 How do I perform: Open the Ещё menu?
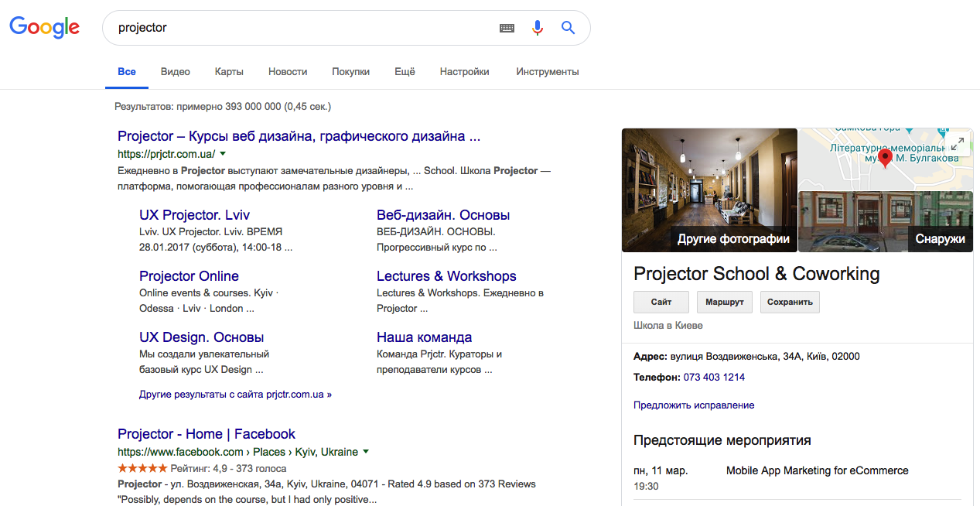pyautogui.click(x=405, y=71)
